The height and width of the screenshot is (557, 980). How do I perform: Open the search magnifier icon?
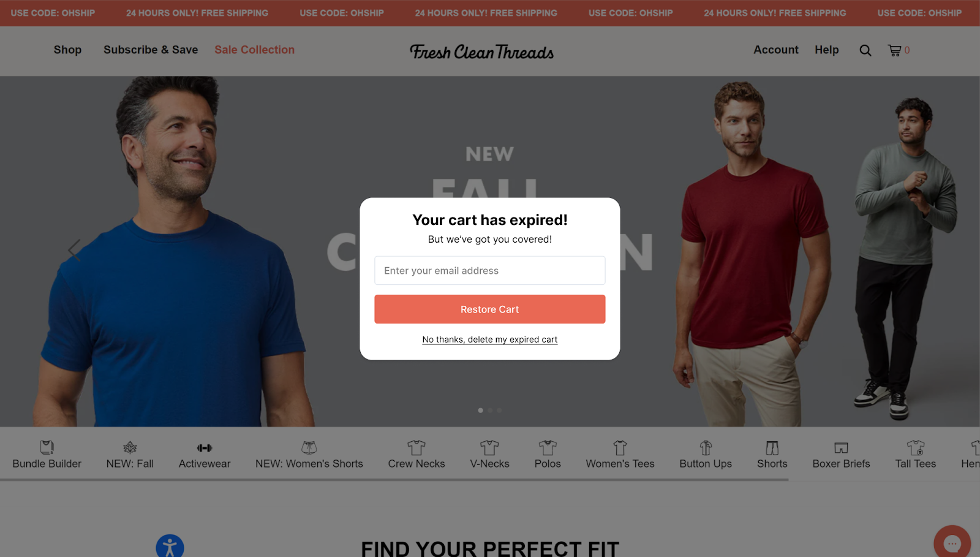(x=865, y=50)
